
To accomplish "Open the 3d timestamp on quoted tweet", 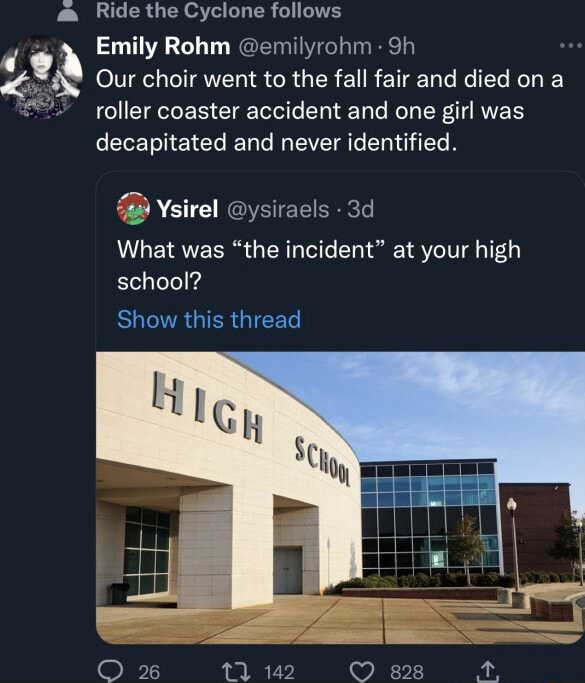I will (x=361, y=209).
